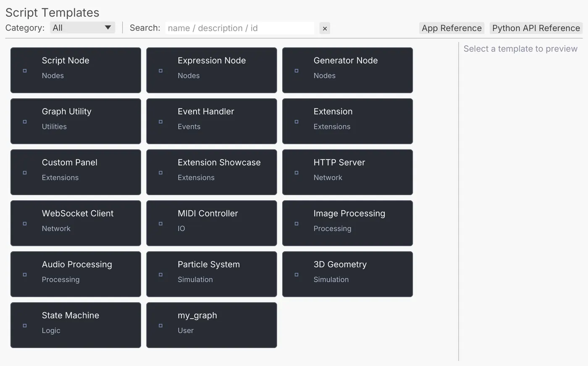The image size is (588, 366).
Task: Click the small icon on Event Handler card
Action: point(160,122)
